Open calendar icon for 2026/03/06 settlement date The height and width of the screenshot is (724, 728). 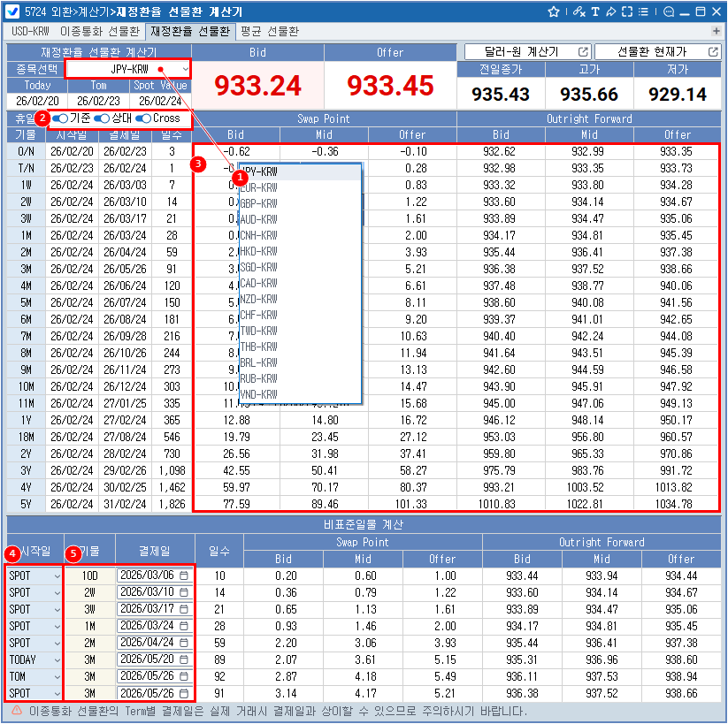click(x=184, y=575)
